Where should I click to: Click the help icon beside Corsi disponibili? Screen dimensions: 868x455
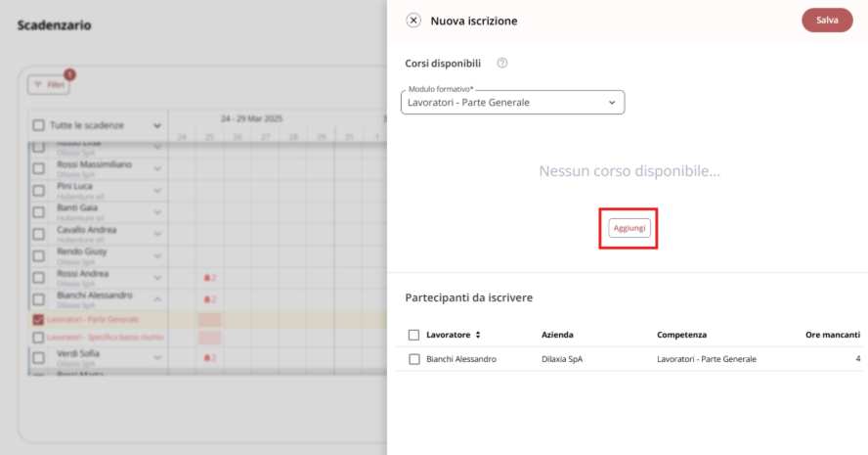502,64
